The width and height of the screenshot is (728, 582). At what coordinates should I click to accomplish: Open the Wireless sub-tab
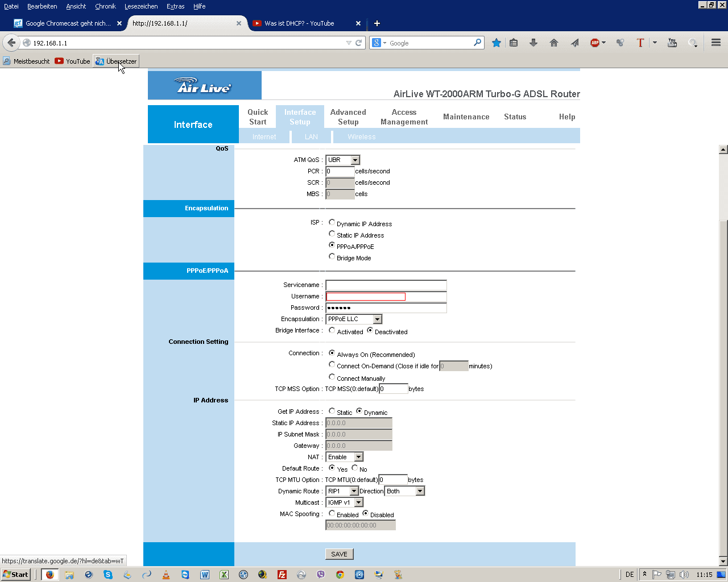click(362, 137)
